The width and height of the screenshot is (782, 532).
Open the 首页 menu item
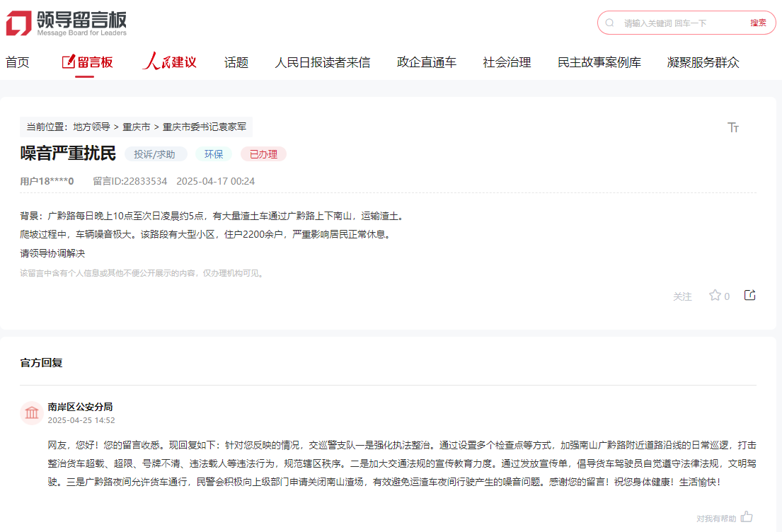17,62
